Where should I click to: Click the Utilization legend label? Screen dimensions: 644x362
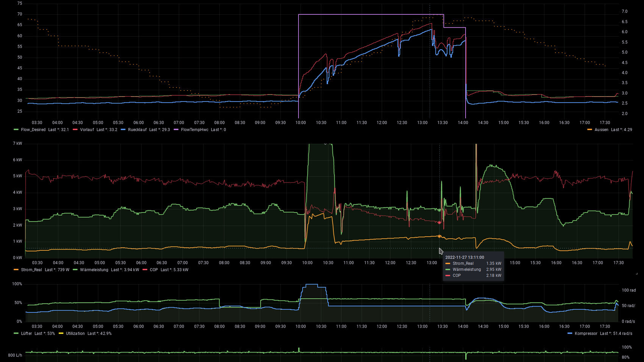[75, 334]
